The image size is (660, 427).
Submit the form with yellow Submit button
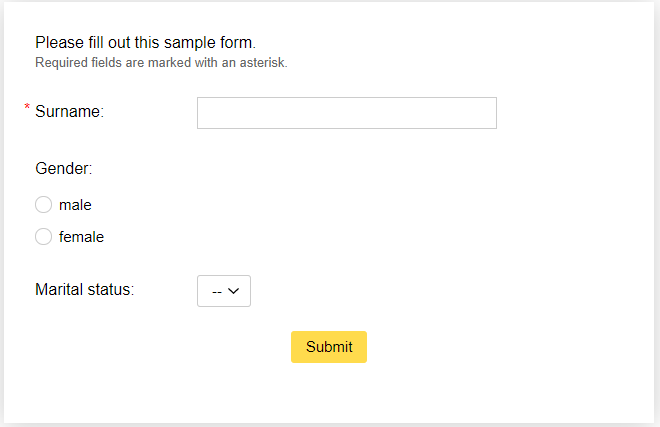329,347
